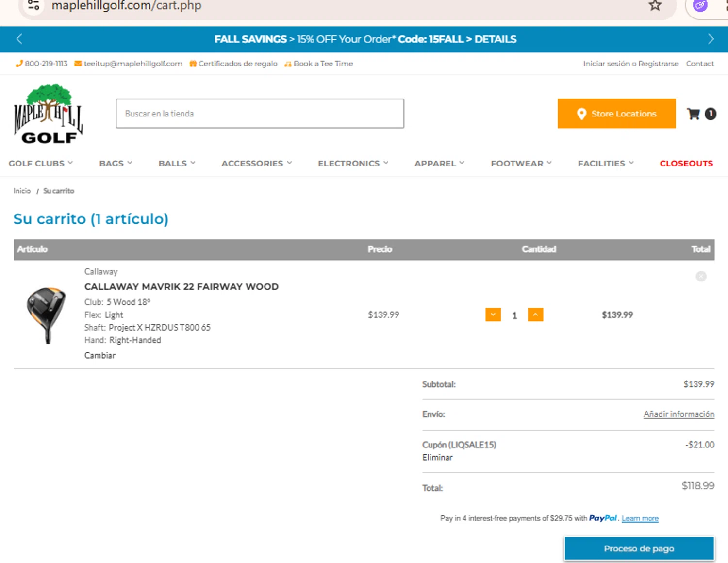Click the Cantidad column header
The height and width of the screenshot is (563, 728).
pos(539,249)
